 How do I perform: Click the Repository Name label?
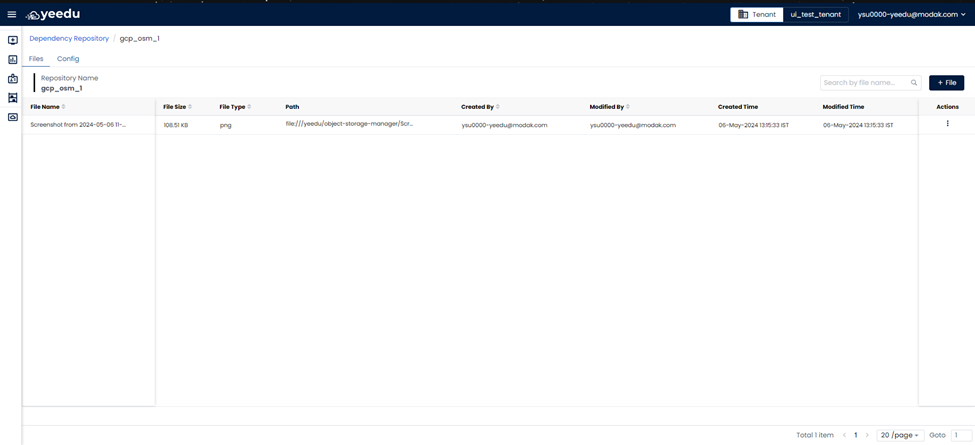click(x=70, y=78)
